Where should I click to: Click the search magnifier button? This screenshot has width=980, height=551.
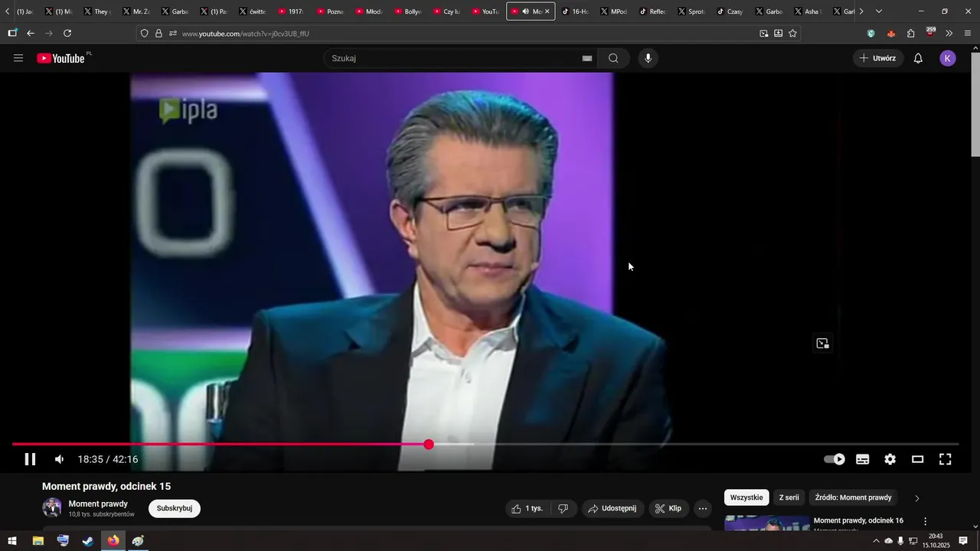[613, 58]
